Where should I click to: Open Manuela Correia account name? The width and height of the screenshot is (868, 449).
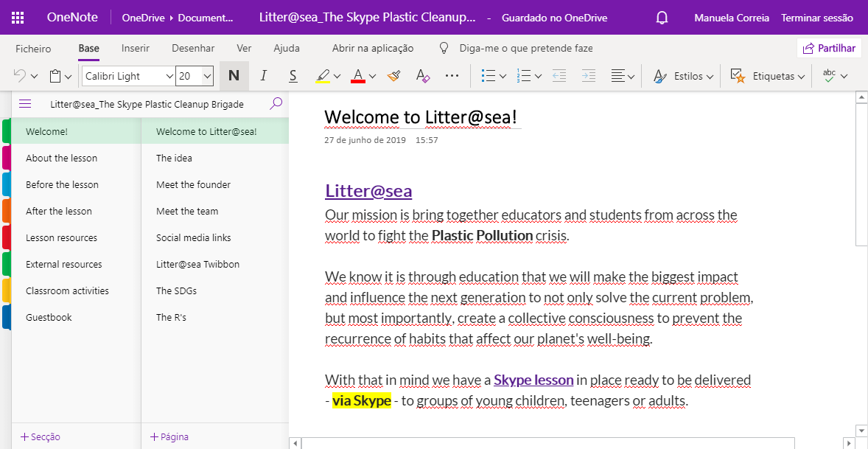pos(732,18)
